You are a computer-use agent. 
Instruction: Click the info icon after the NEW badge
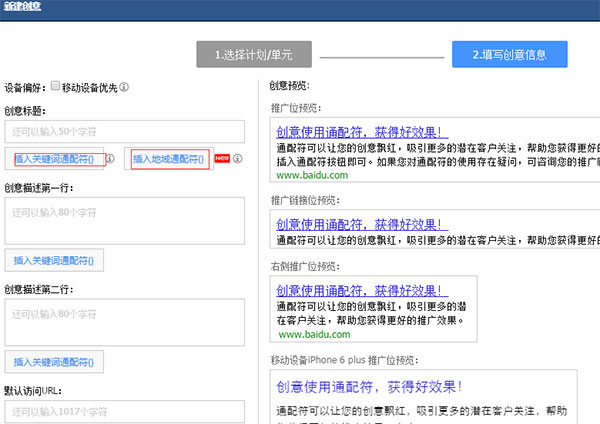pyautogui.click(x=238, y=158)
